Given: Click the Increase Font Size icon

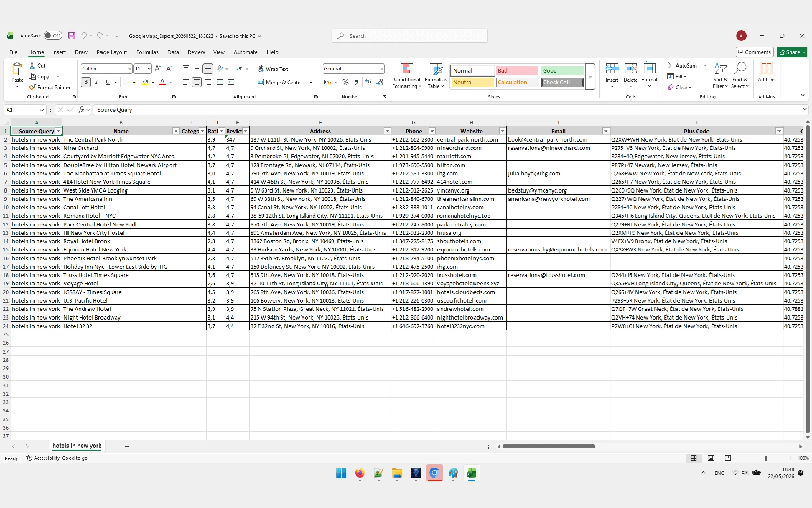Looking at the screenshot, I should [158, 68].
